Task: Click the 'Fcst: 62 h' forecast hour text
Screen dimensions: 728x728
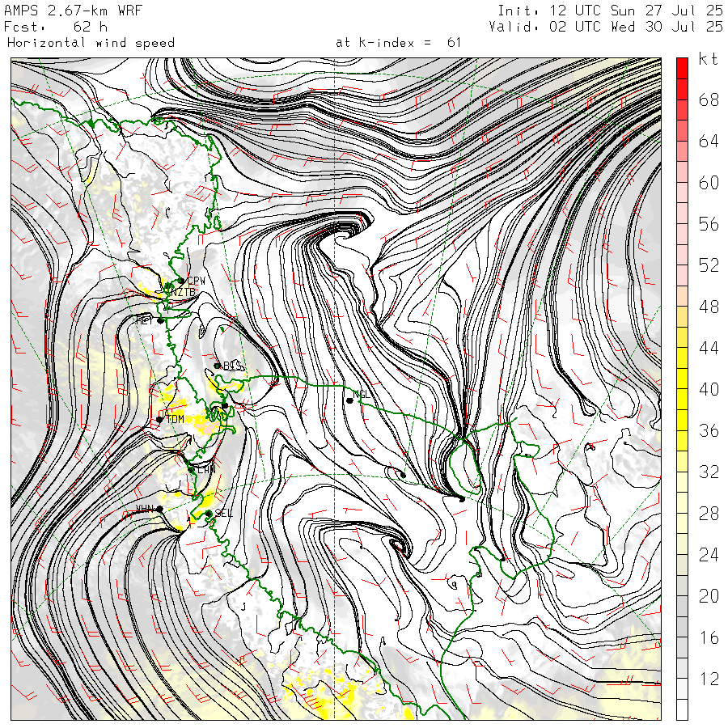Action: tap(56, 27)
